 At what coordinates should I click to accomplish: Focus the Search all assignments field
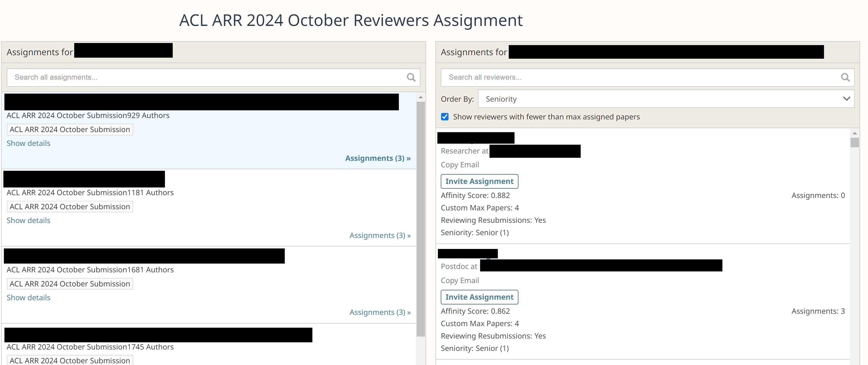(213, 77)
